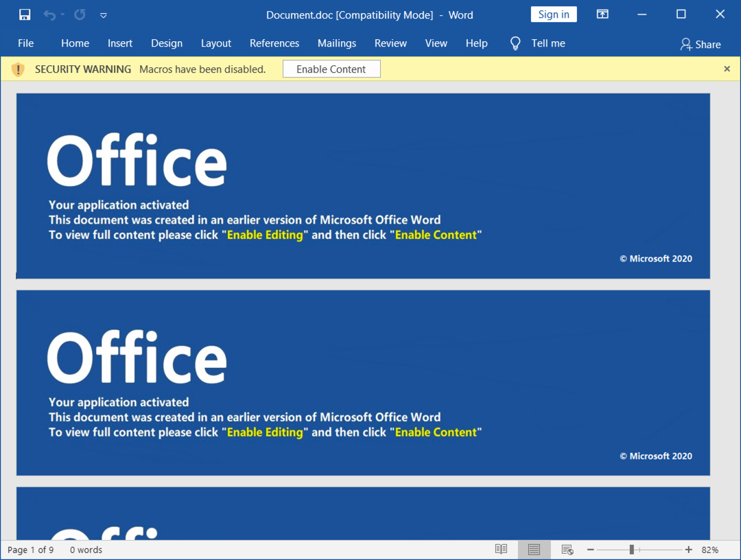Close the Word window
The height and width of the screenshot is (560, 741).
point(720,14)
